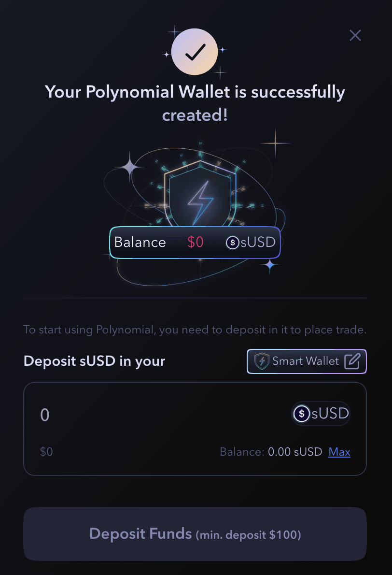Click the large white sparkle left of the shield

[x=130, y=167]
